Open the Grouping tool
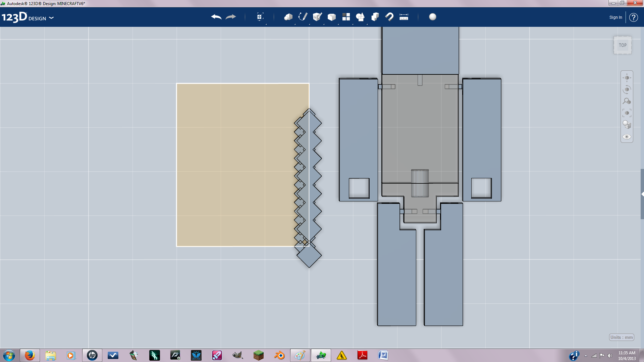 (x=360, y=17)
